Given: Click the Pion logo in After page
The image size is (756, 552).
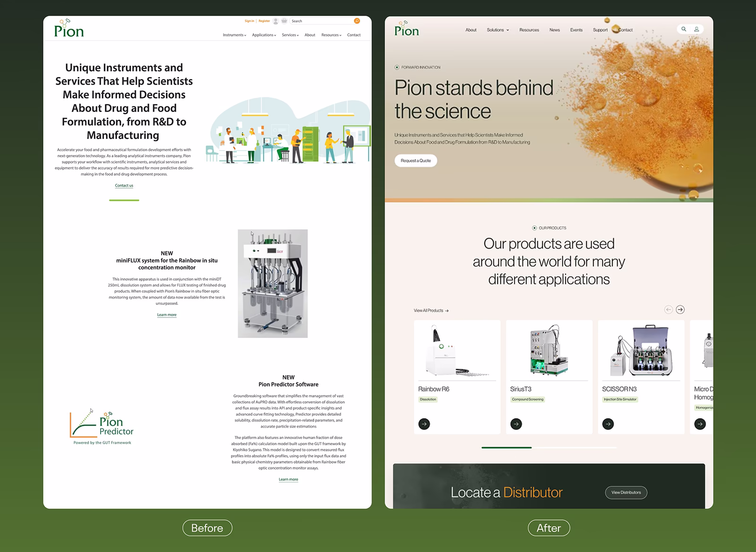Looking at the screenshot, I should coord(407,29).
